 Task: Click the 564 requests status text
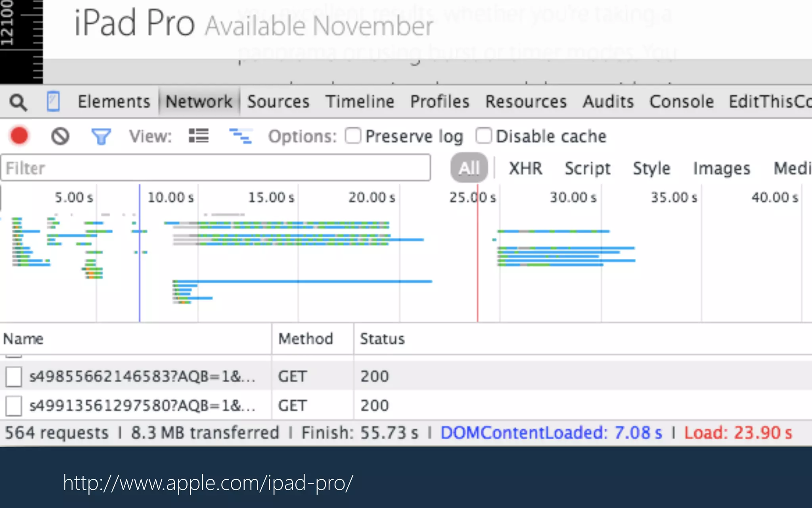pyautogui.click(x=57, y=433)
